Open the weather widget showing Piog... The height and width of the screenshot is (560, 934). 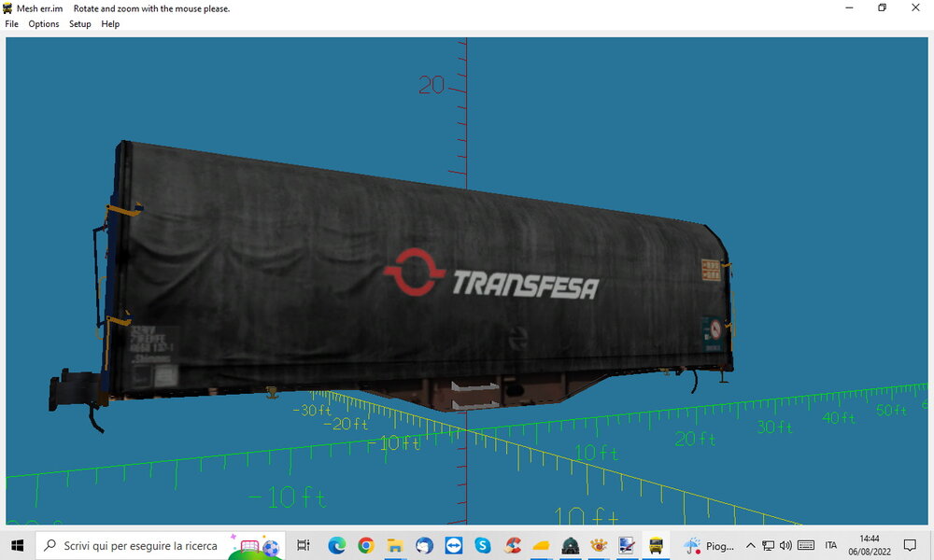pyautogui.click(x=709, y=545)
